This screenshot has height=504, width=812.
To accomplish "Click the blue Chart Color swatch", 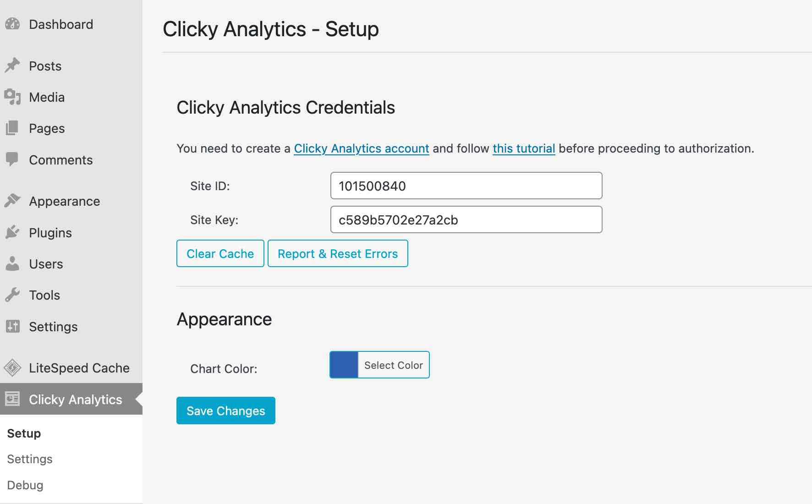I will click(x=344, y=365).
